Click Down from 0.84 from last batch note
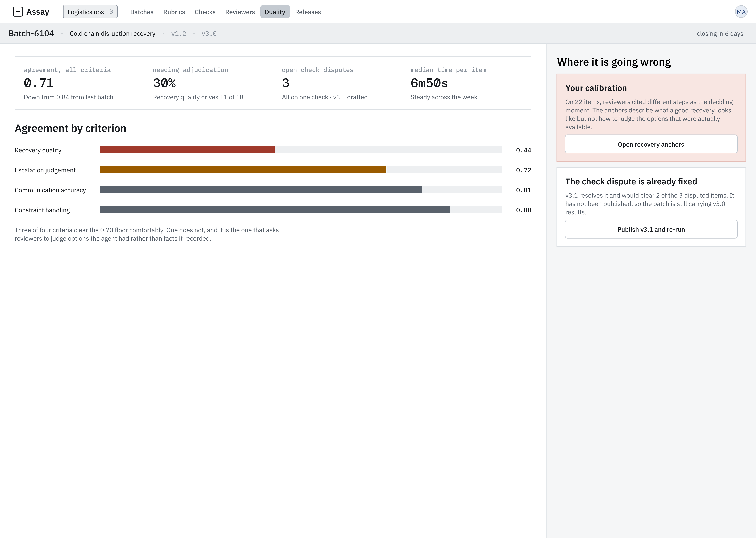 (x=69, y=97)
